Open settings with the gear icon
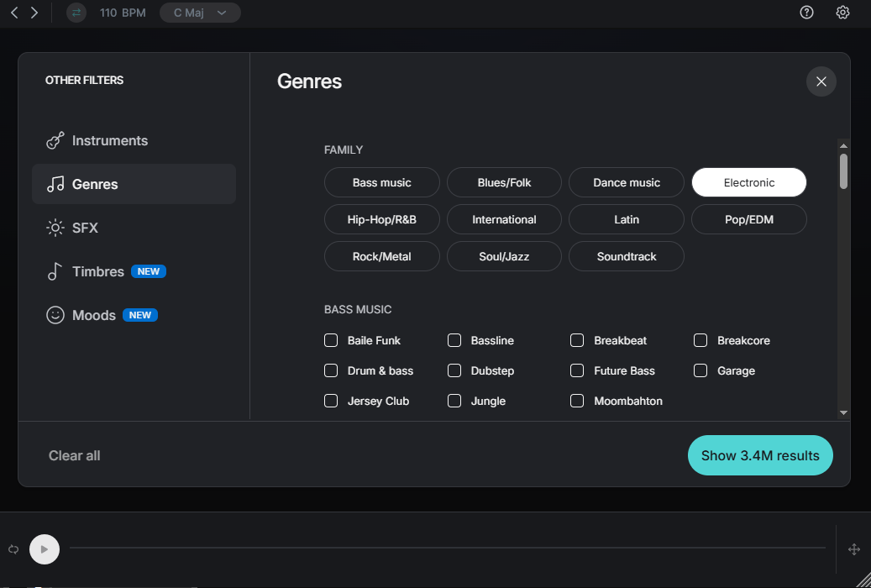 click(x=842, y=12)
